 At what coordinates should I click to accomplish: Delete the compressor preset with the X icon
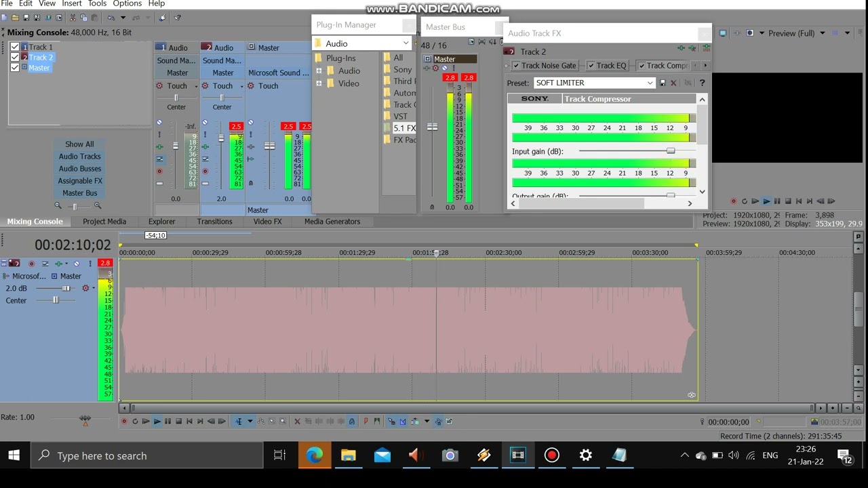coord(673,83)
